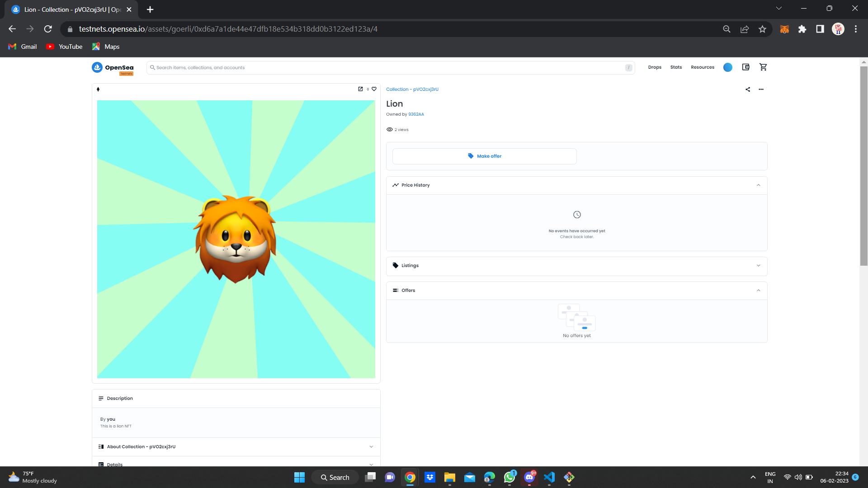Viewport: 868px width, 488px height.
Task: Open original media in new tab icon
Action: [x=360, y=89]
